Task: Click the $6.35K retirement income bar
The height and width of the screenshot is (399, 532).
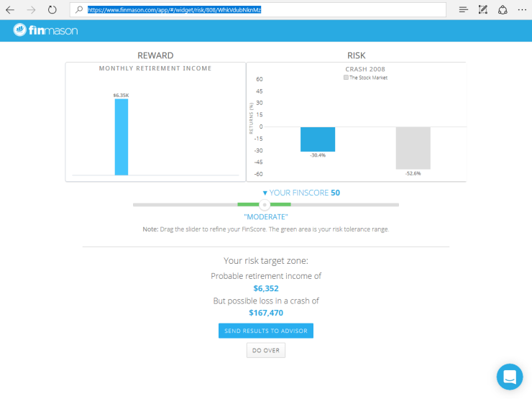Action: tap(121, 137)
